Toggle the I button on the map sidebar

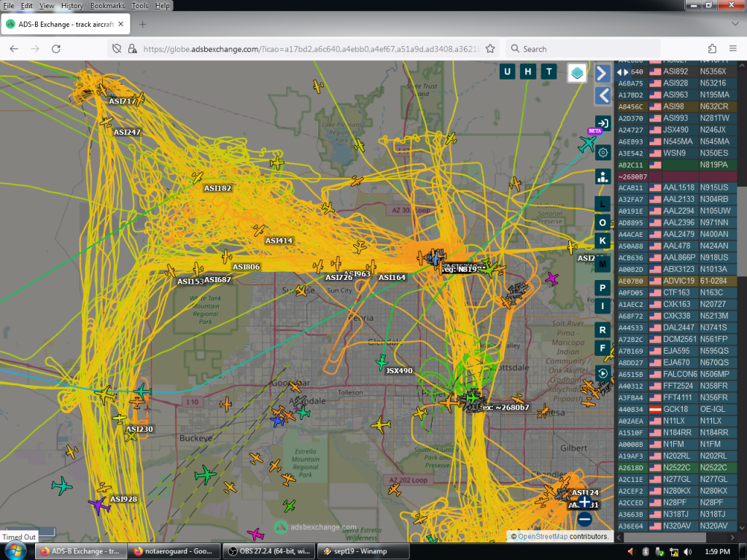click(603, 306)
